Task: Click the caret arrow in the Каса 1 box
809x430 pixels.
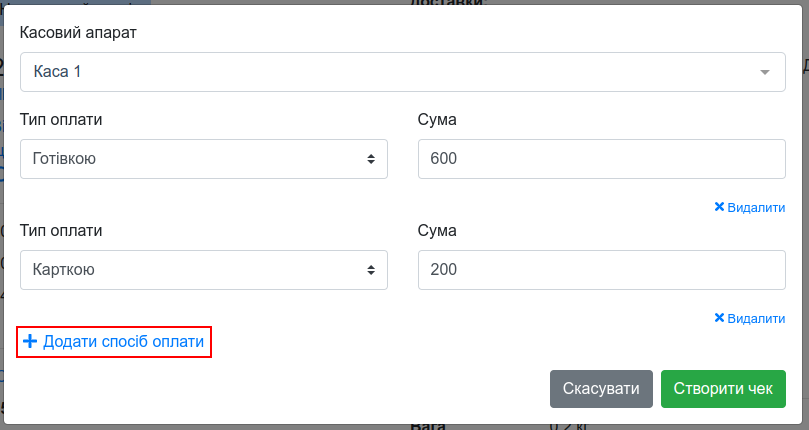Action: click(765, 72)
